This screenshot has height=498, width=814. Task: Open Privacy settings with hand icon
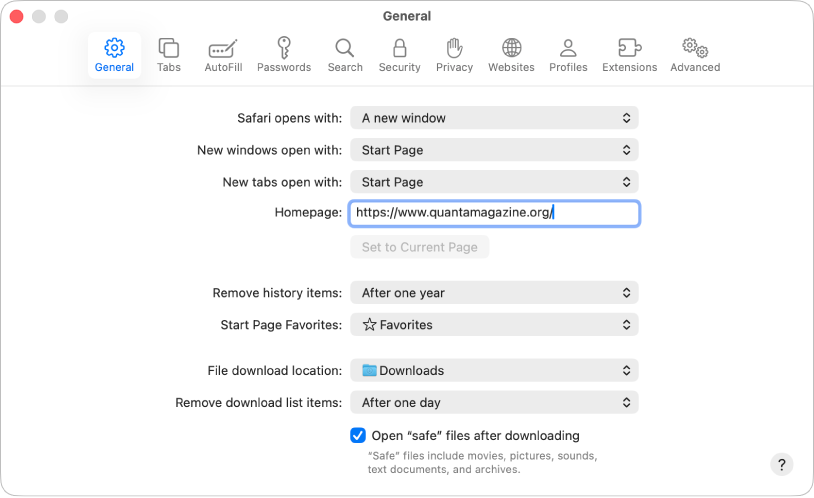click(454, 55)
